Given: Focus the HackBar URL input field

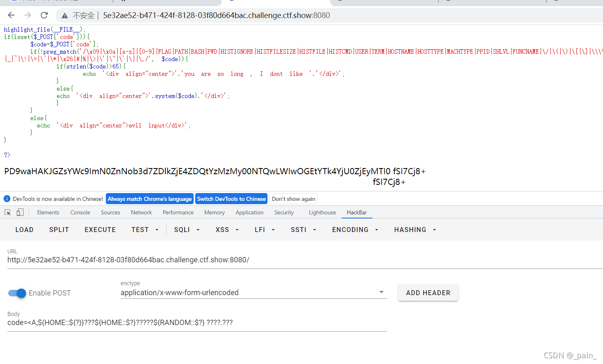Looking at the screenshot, I should pyautogui.click(x=305, y=260).
